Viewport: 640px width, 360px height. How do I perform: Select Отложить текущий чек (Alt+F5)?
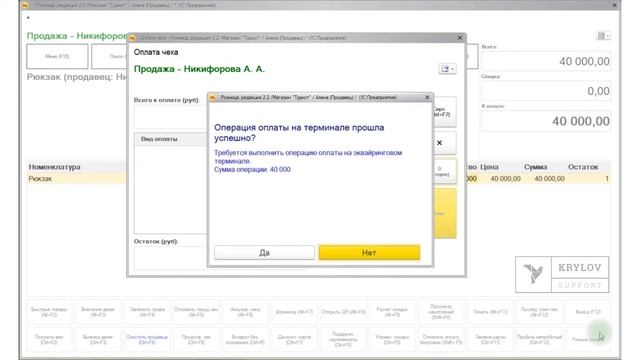(x=196, y=312)
